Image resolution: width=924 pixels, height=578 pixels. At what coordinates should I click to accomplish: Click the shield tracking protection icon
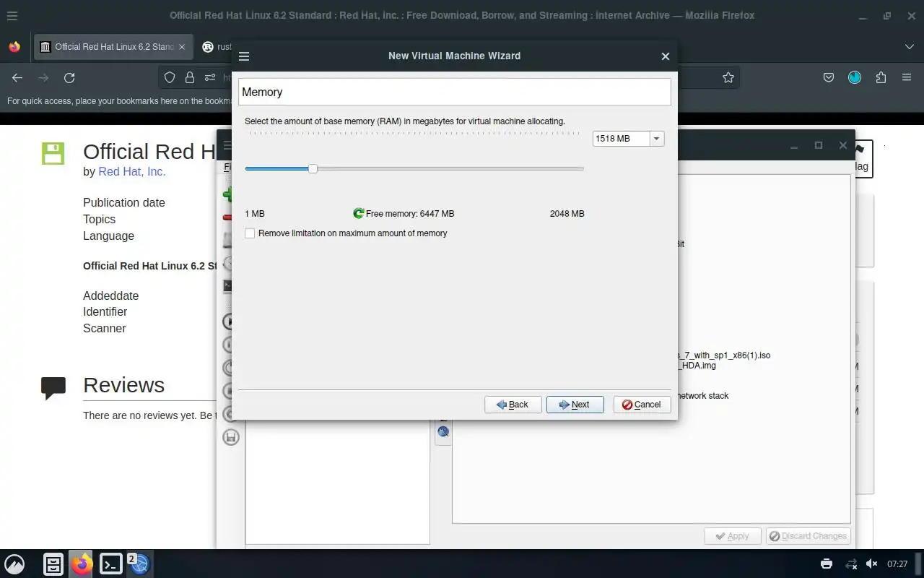pyautogui.click(x=170, y=77)
